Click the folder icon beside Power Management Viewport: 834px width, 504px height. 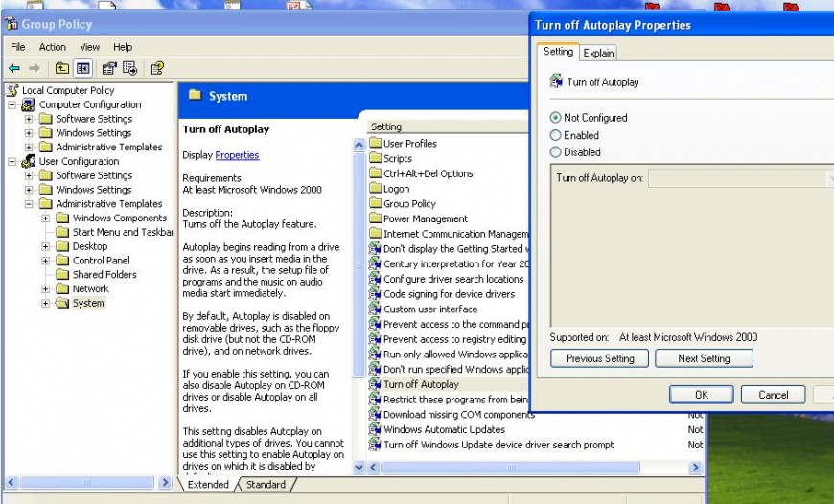376,218
